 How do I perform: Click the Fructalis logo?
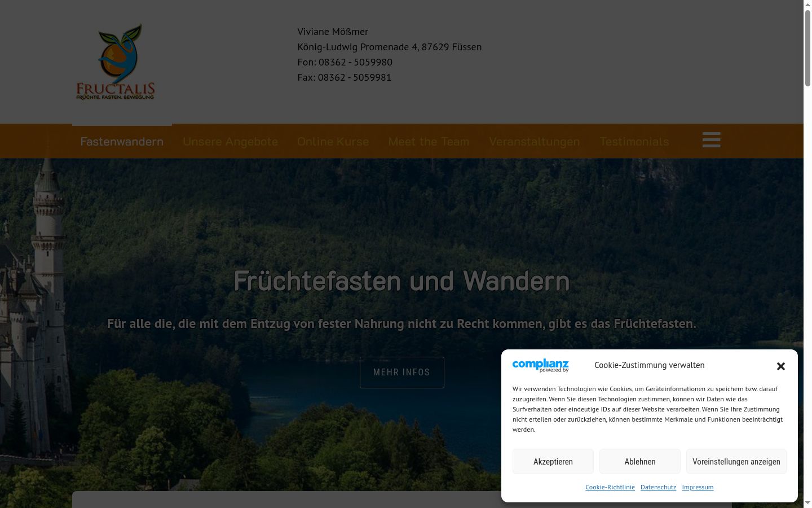point(116,62)
